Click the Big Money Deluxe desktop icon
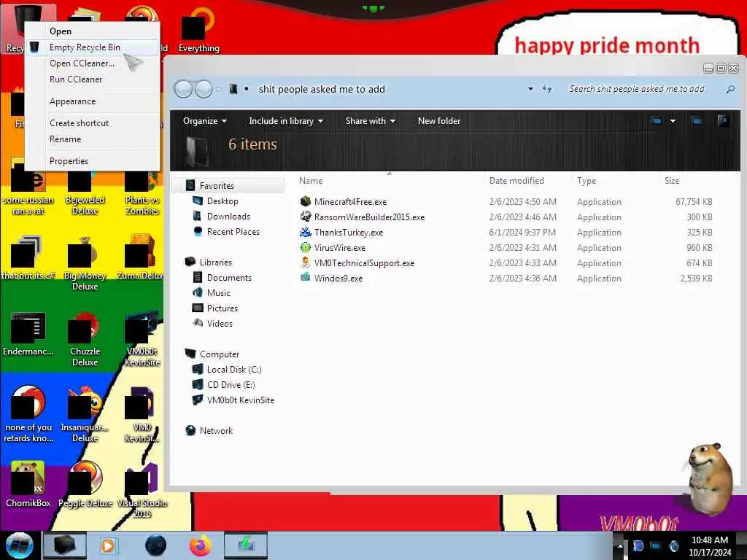Screen dimensions: 747x560 [x=85, y=263]
